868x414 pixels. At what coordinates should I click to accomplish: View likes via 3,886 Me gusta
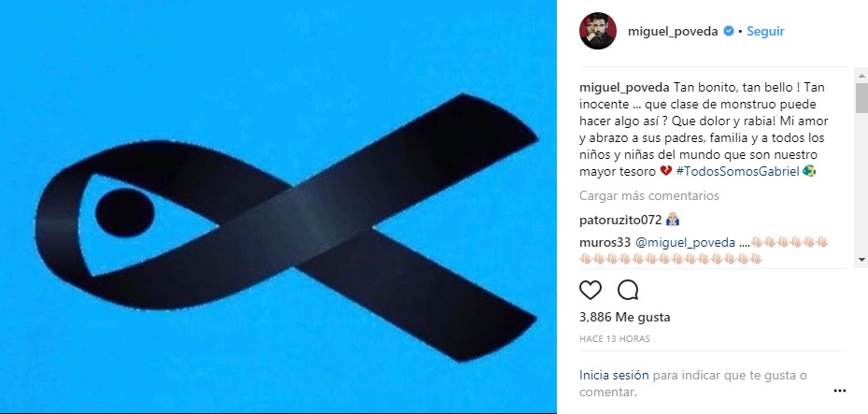[624, 317]
